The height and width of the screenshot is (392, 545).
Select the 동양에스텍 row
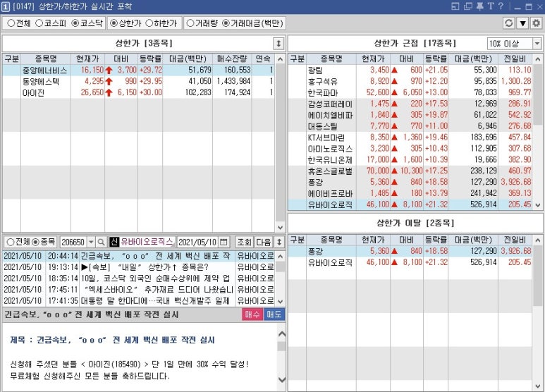(x=138, y=81)
